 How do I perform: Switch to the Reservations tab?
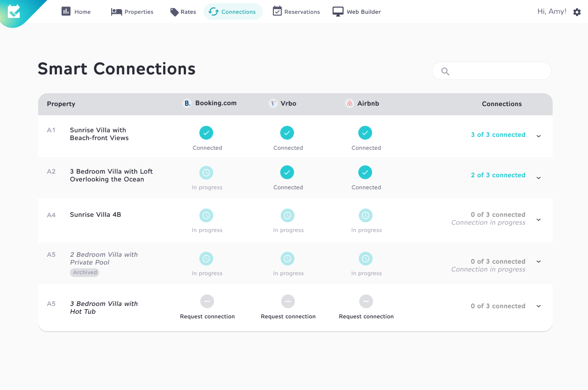coord(296,11)
